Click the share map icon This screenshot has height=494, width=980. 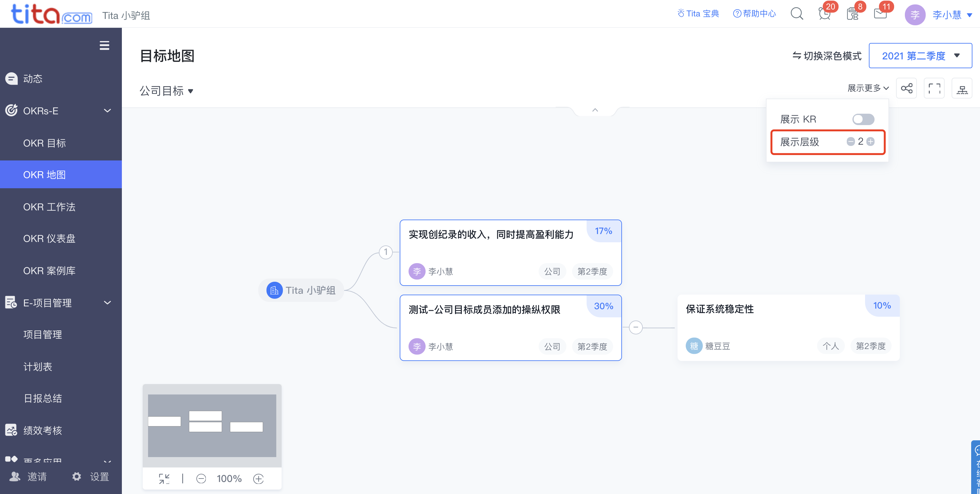click(906, 88)
